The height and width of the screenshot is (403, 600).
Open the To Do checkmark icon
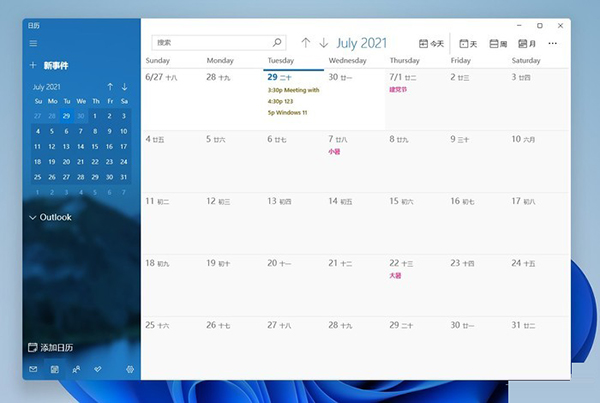98,370
